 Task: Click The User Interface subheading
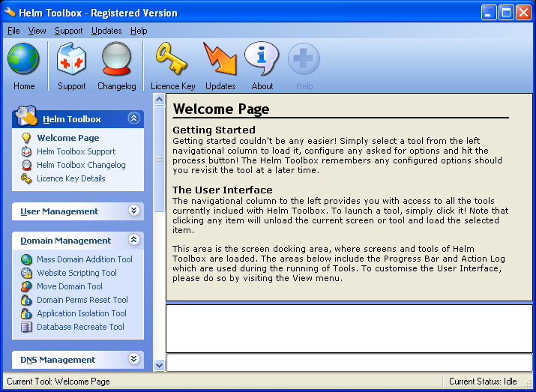[223, 190]
